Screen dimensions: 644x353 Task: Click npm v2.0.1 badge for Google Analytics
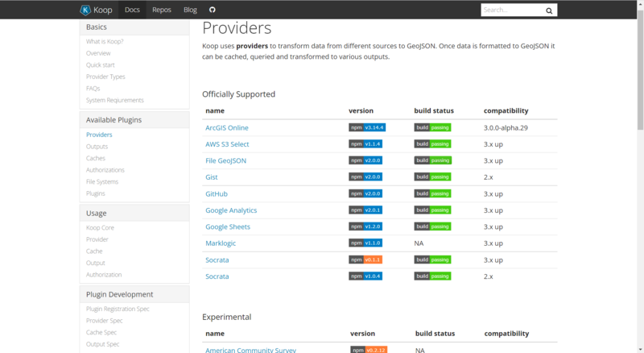[365, 210]
